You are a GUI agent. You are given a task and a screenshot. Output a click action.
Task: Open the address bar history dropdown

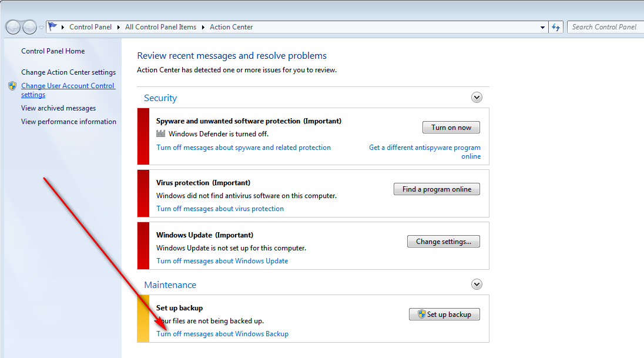click(x=542, y=28)
